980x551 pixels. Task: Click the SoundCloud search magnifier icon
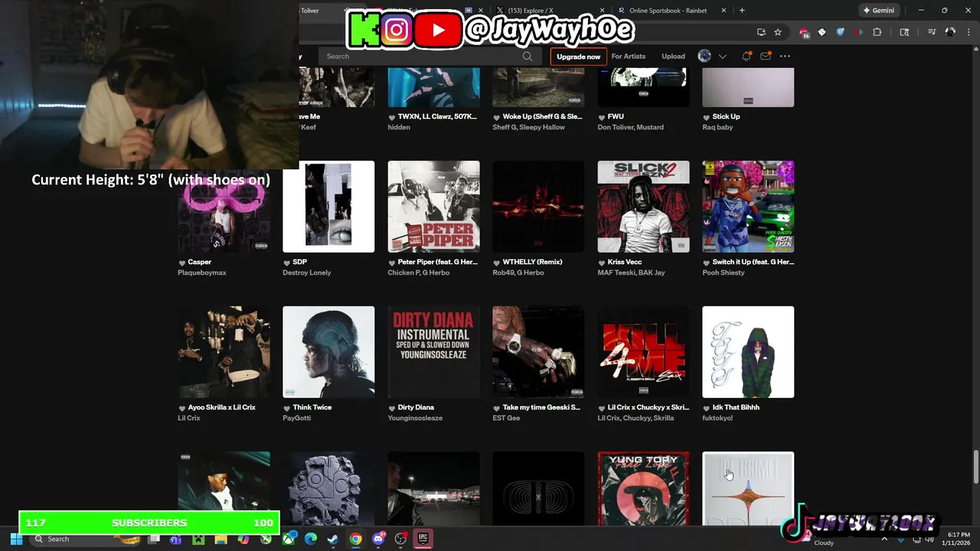[528, 56]
